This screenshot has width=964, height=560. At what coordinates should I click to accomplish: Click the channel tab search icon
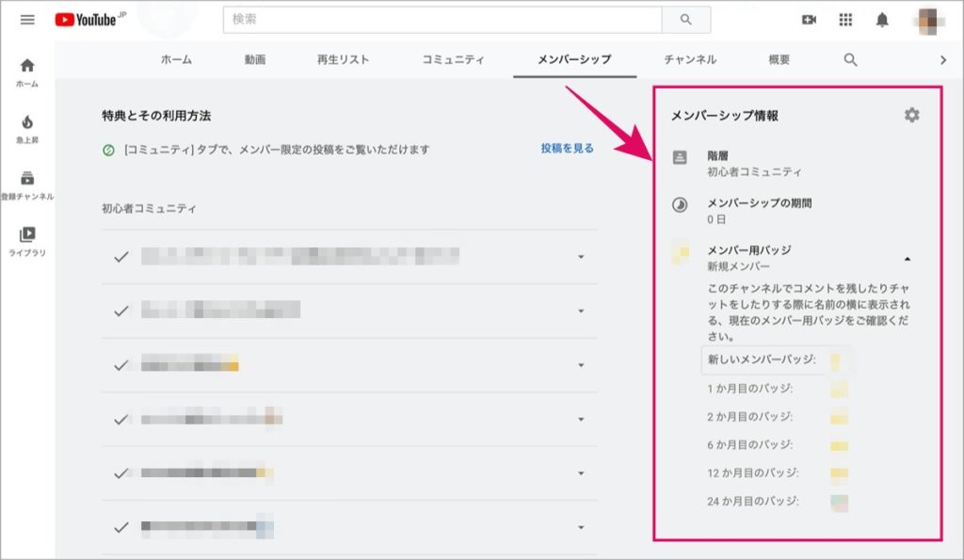click(850, 59)
